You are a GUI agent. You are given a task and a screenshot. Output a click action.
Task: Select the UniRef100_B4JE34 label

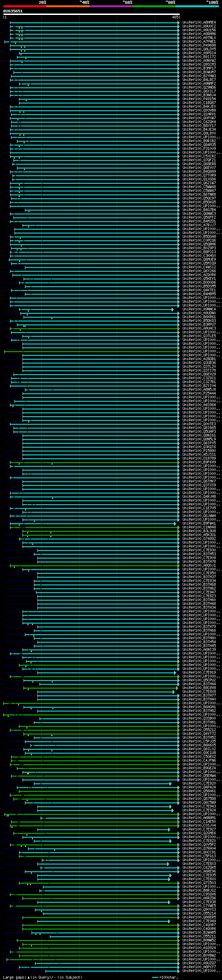coord(199,129)
